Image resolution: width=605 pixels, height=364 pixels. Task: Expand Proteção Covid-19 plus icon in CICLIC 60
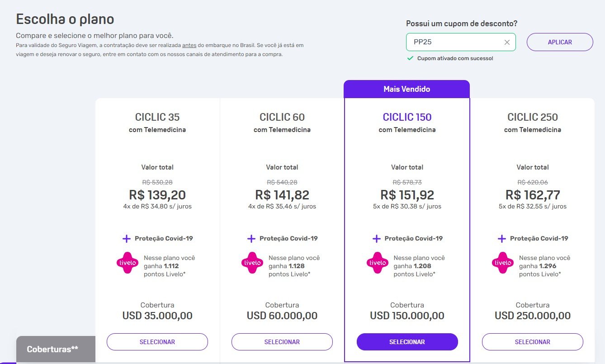(x=251, y=238)
